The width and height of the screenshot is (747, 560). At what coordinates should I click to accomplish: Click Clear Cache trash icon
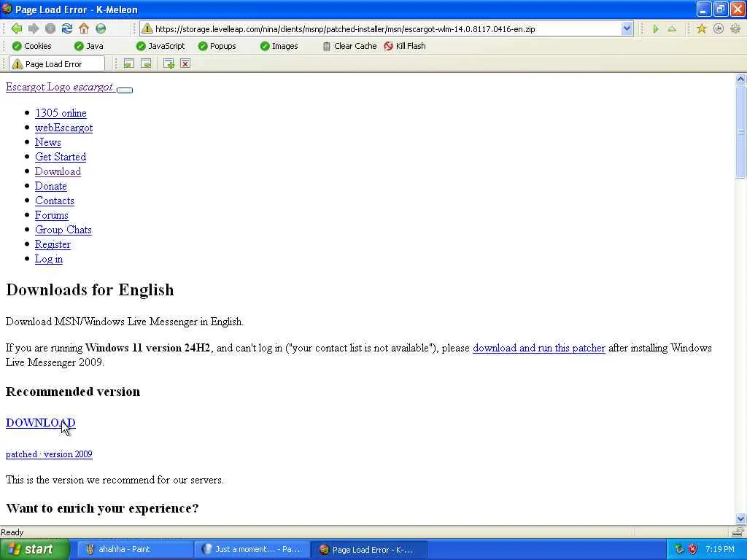pyautogui.click(x=326, y=46)
